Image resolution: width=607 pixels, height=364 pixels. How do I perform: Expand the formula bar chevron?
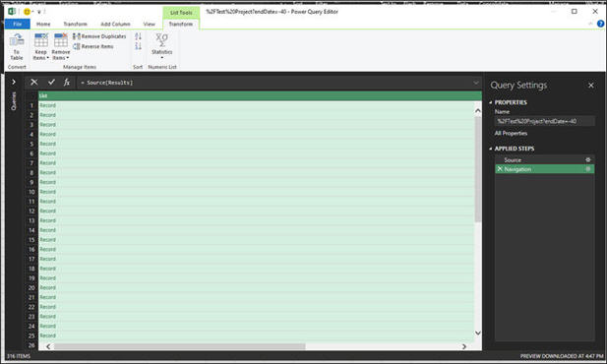[476, 83]
